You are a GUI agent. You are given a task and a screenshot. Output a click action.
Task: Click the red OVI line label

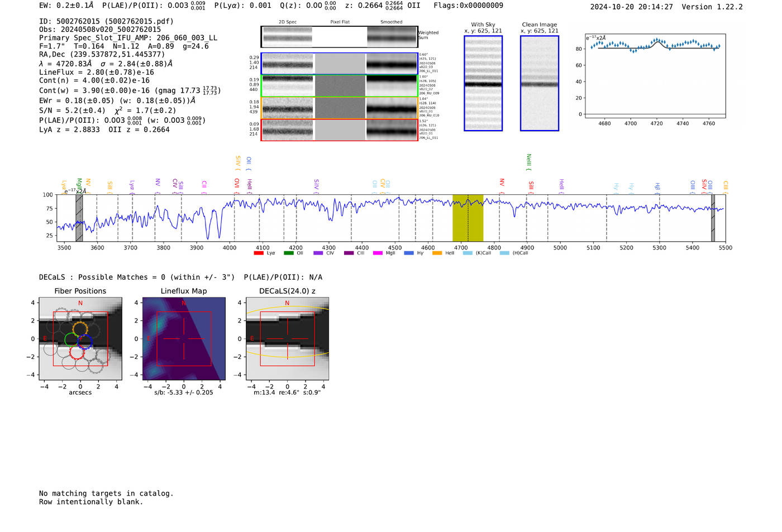point(237,186)
